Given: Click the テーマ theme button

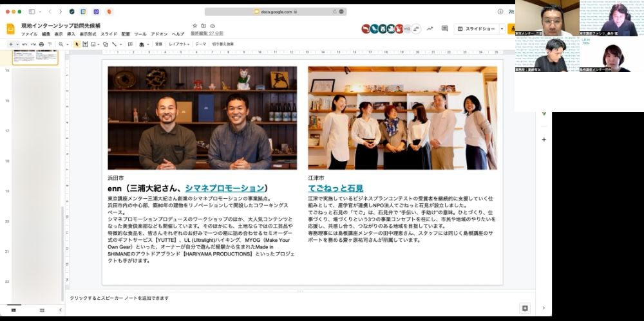Looking at the screenshot, I should pyautogui.click(x=201, y=44).
